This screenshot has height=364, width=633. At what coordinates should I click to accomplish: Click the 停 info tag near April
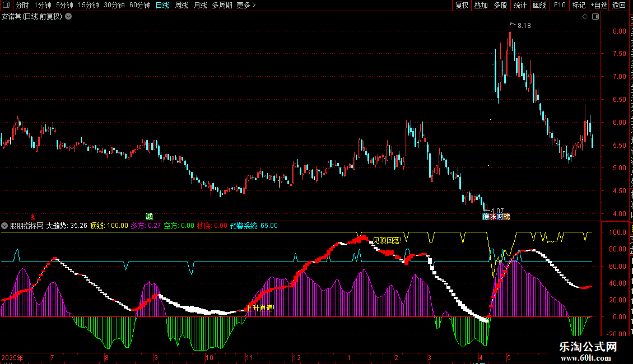pos(486,217)
